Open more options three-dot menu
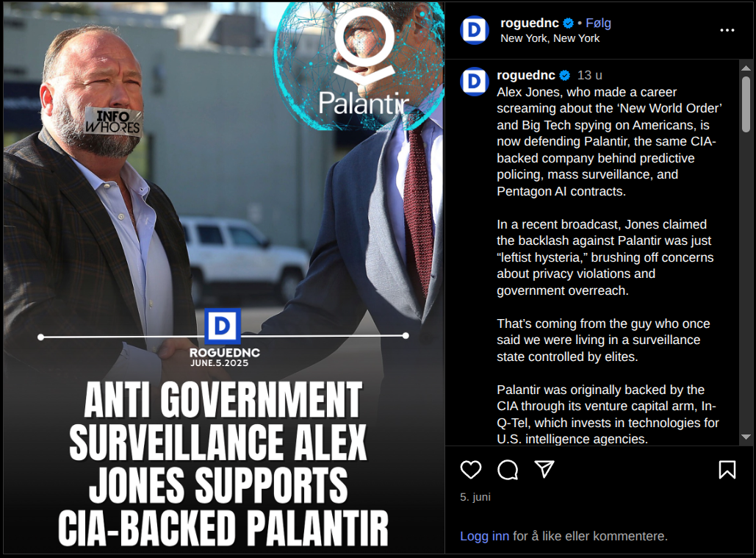 coord(727,30)
